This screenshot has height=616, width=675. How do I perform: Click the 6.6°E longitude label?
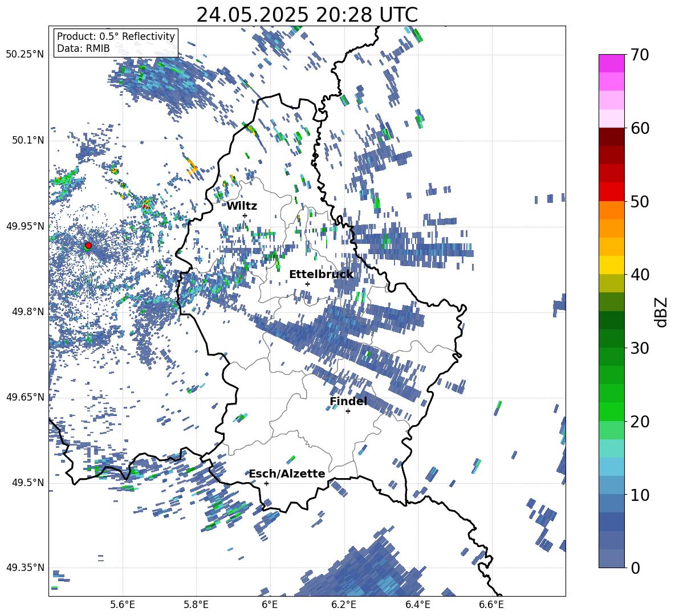pyautogui.click(x=491, y=605)
